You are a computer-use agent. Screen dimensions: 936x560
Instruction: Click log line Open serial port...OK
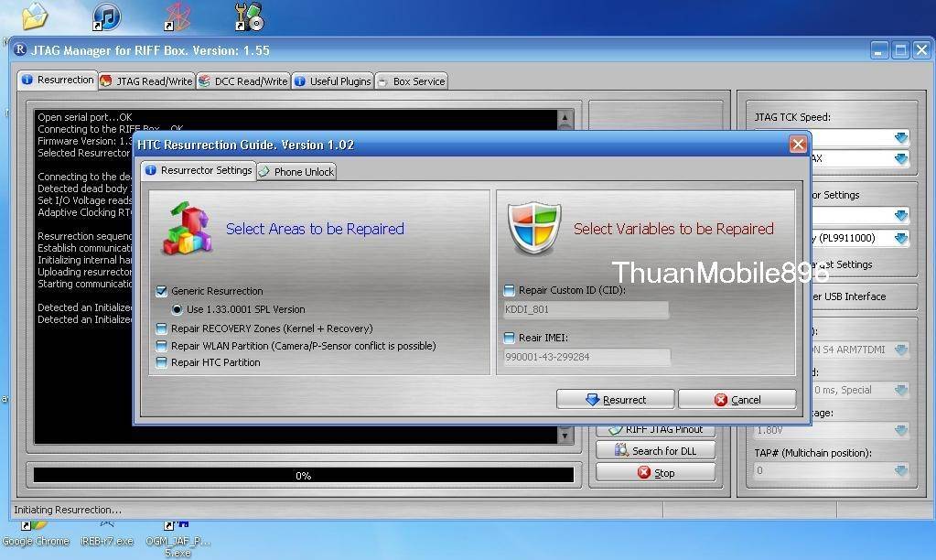85,117
